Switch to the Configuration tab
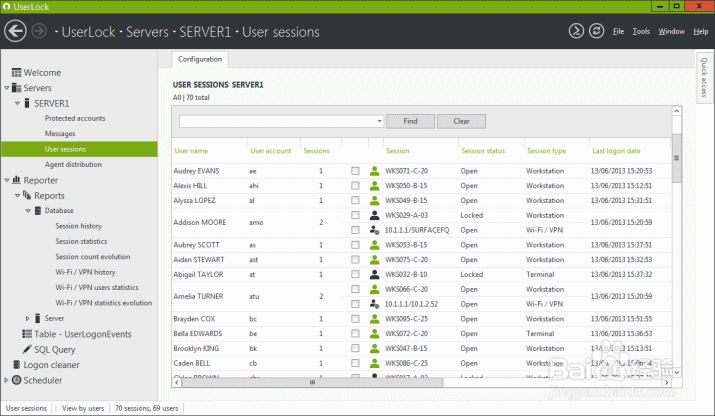This screenshot has width=715, height=416. click(x=200, y=60)
